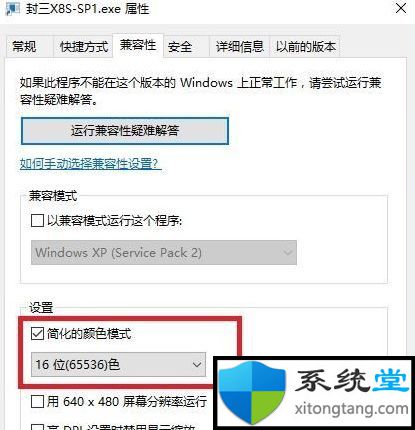Switch to the 常规 tab
This screenshot has height=430, width=415.
(x=24, y=46)
